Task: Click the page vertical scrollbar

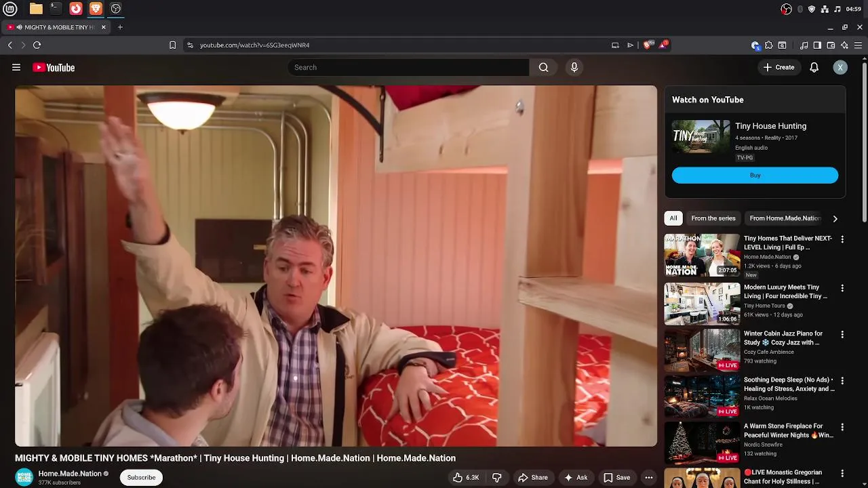Action: [864, 142]
